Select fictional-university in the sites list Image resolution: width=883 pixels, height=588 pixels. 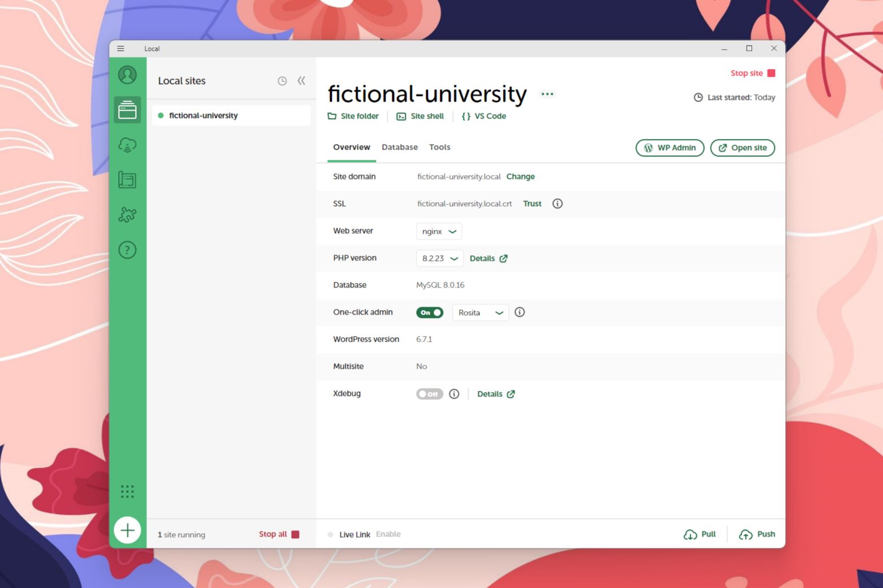point(204,115)
